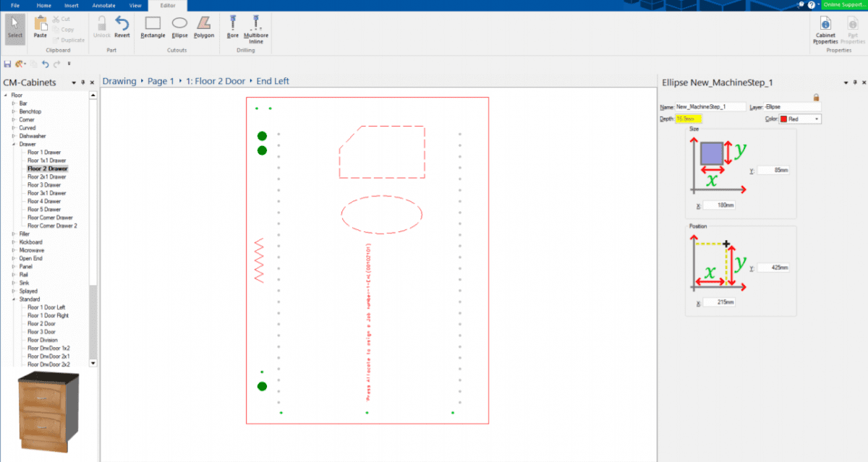This screenshot has width=868, height=462.
Task: Choose the Rectangle cutout tool
Action: point(153,27)
